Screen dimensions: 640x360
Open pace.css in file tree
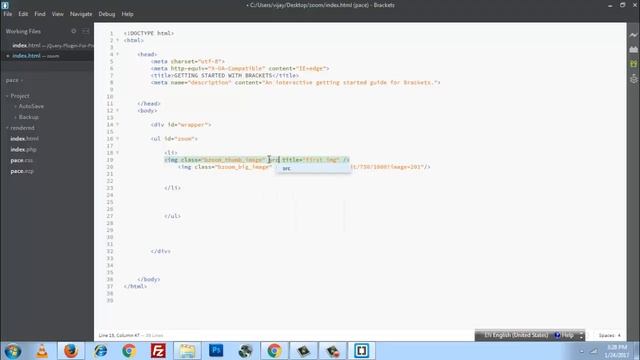(22, 160)
